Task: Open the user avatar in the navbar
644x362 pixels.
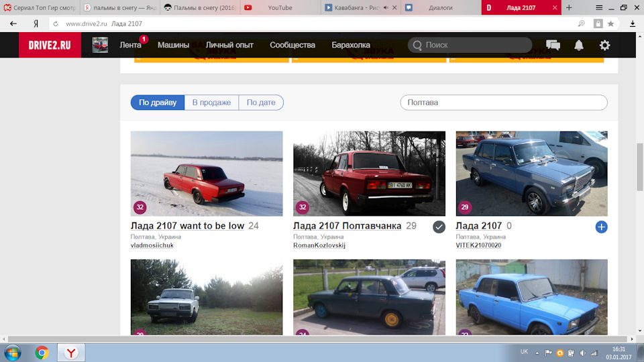Action: (100, 45)
